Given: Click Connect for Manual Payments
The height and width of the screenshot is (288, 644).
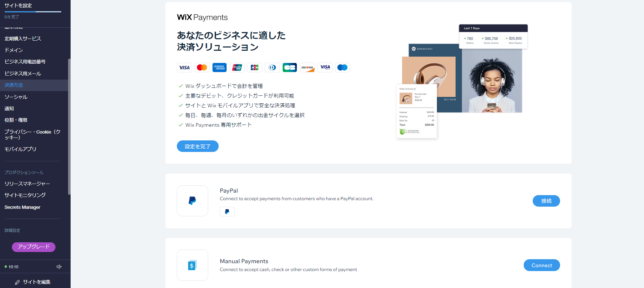Looking at the screenshot, I should click(542, 265).
